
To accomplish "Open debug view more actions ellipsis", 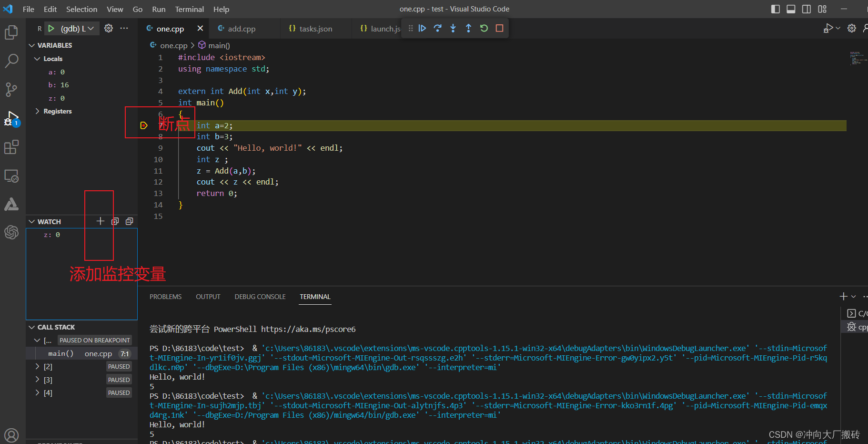I will tap(124, 28).
